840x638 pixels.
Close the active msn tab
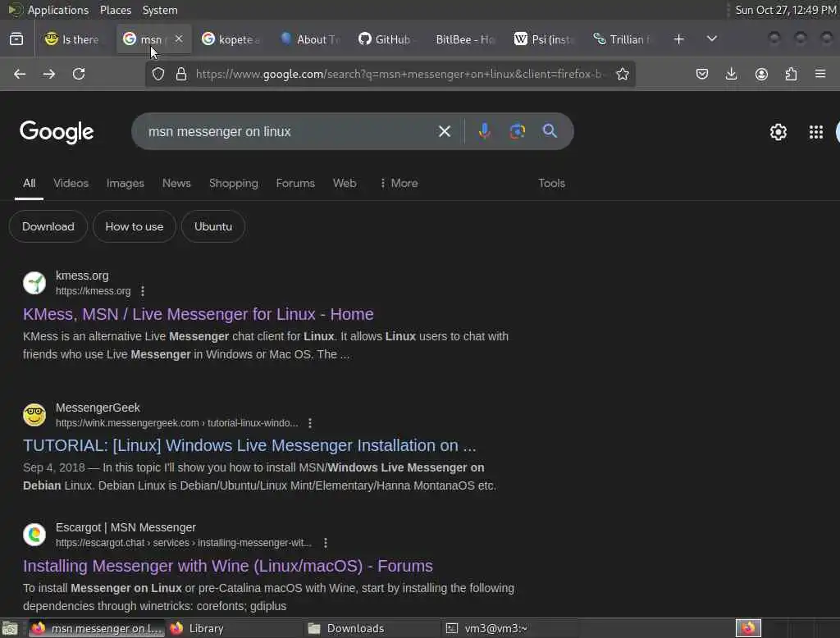coord(179,39)
